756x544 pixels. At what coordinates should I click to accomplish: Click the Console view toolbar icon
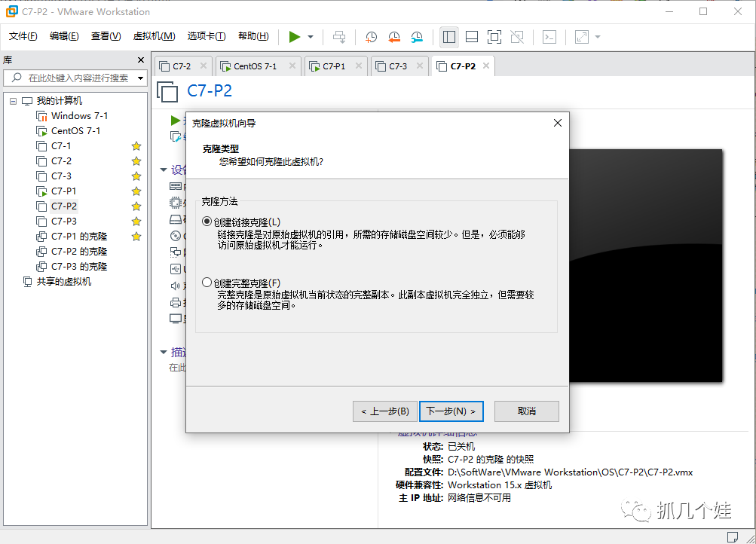pyautogui.click(x=549, y=37)
